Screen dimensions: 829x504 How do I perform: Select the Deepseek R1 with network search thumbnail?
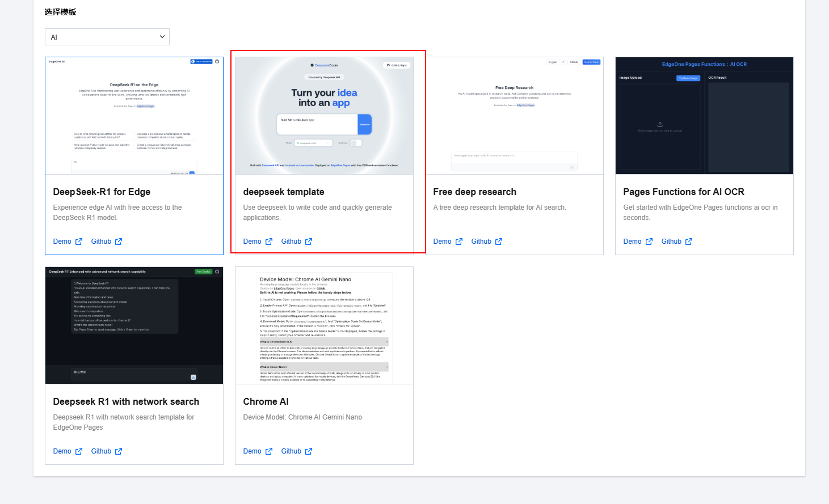134,325
